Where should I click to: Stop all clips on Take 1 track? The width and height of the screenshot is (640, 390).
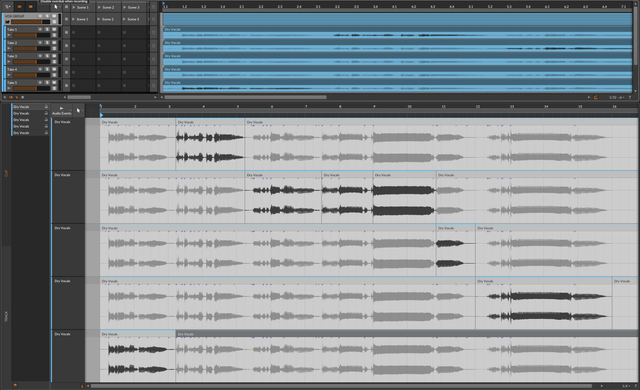(67, 32)
